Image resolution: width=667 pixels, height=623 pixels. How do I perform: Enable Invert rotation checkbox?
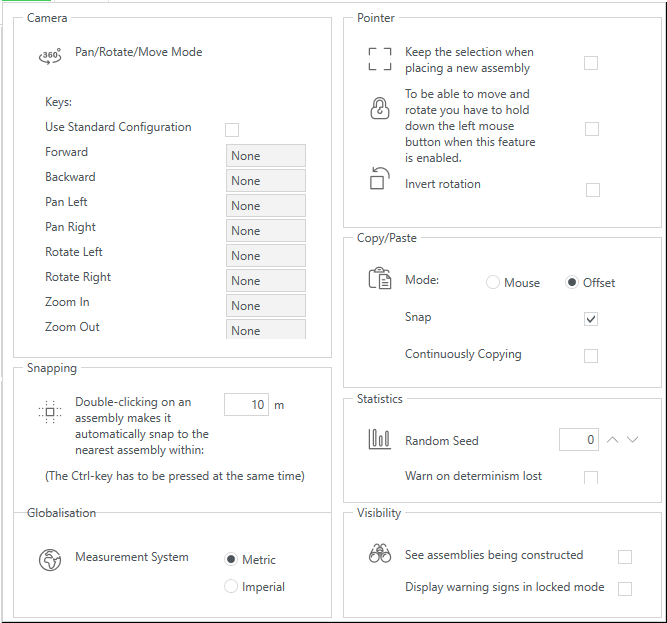pos(593,190)
